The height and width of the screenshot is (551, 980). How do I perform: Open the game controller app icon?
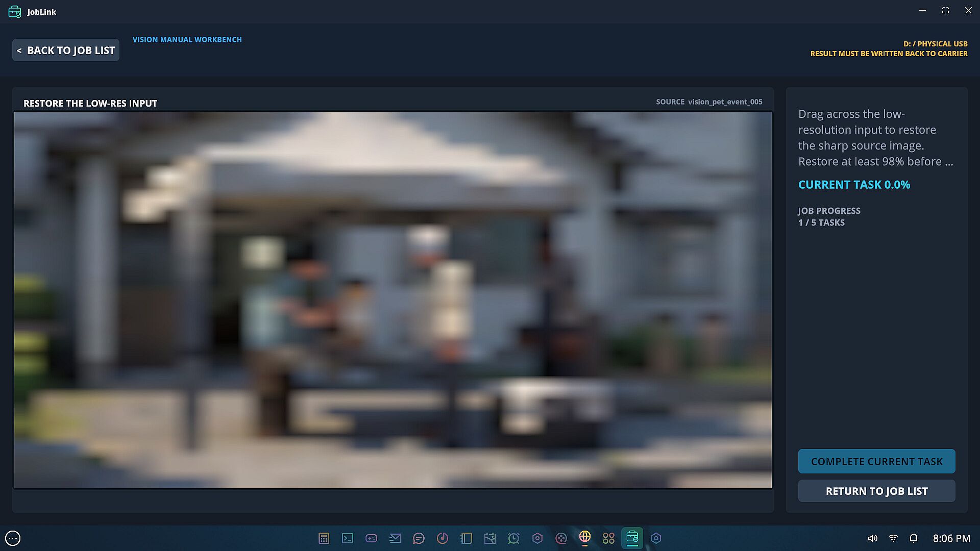tap(371, 538)
